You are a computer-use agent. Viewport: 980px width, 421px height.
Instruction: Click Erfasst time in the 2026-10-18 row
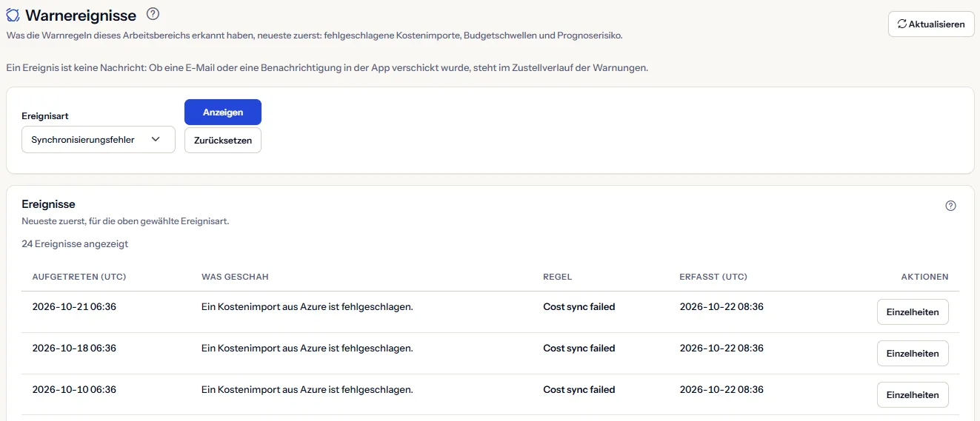721,348
